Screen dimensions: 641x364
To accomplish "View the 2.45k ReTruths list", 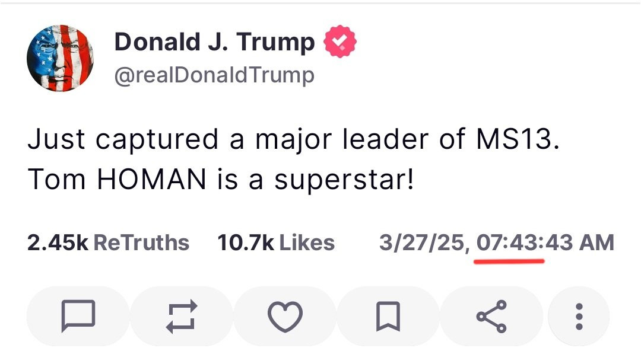I will (108, 242).
